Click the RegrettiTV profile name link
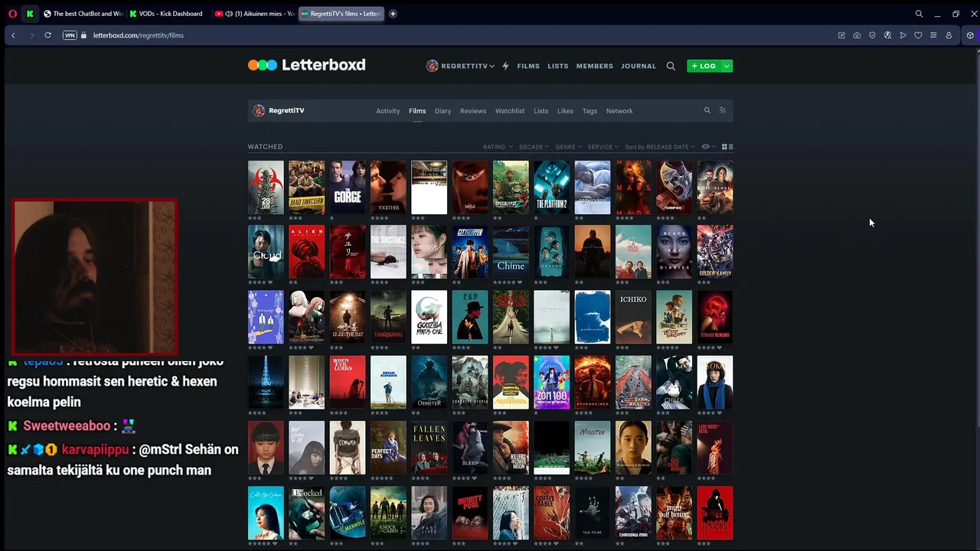Viewport: 980px width, 551px height. point(286,111)
